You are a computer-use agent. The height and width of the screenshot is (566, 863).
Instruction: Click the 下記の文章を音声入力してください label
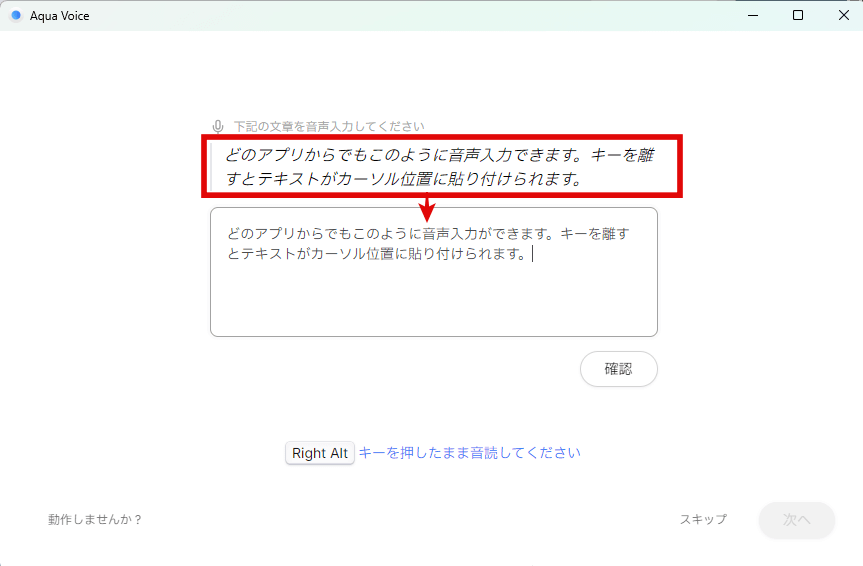328,127
